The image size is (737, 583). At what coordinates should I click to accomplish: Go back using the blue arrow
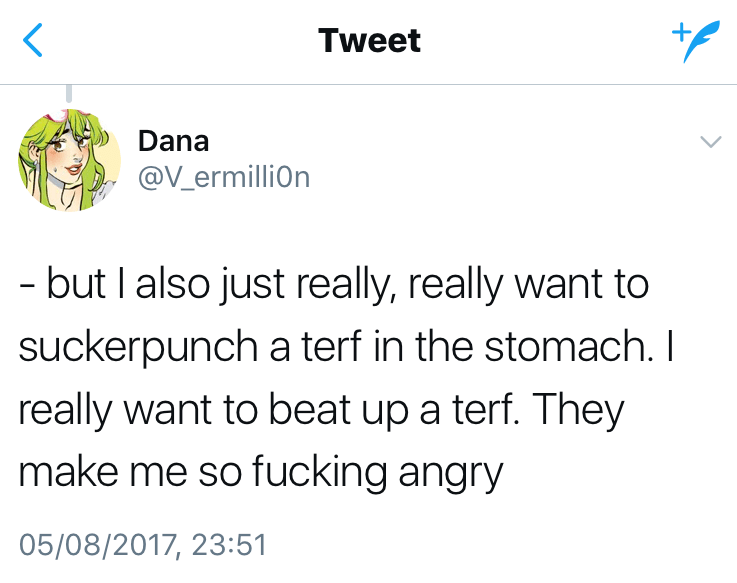pyautogui.click(x=34, y=41)
